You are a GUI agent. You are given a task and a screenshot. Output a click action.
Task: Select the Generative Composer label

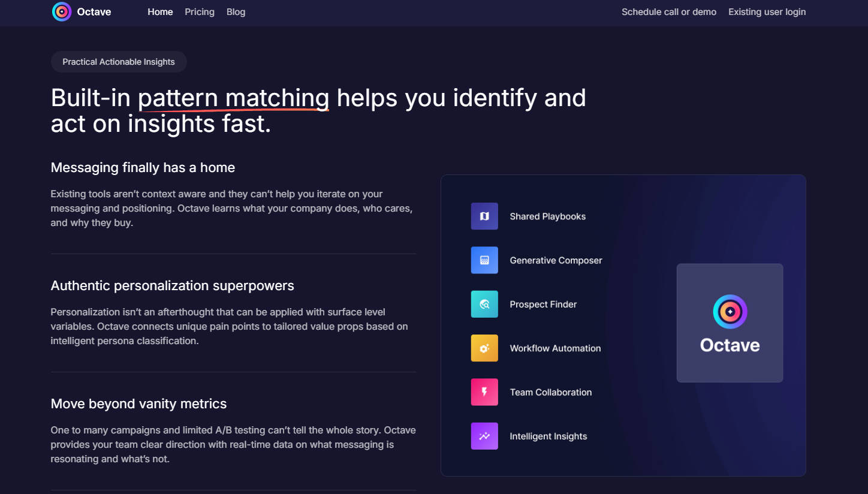(x=556, y=260)
